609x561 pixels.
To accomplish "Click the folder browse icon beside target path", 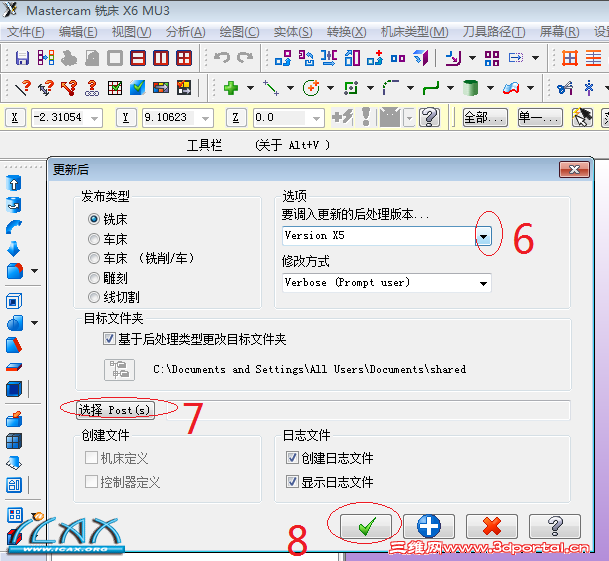I will click(119, 369).
